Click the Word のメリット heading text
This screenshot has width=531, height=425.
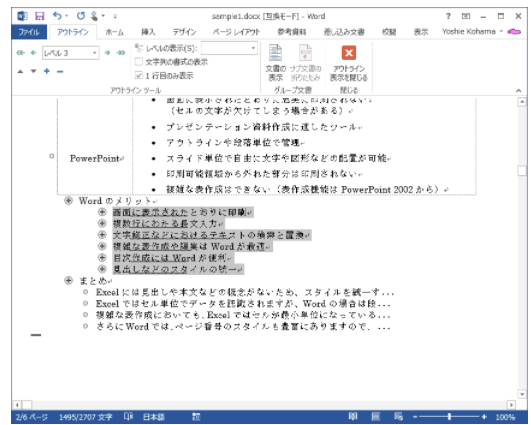tap(115, 201)
